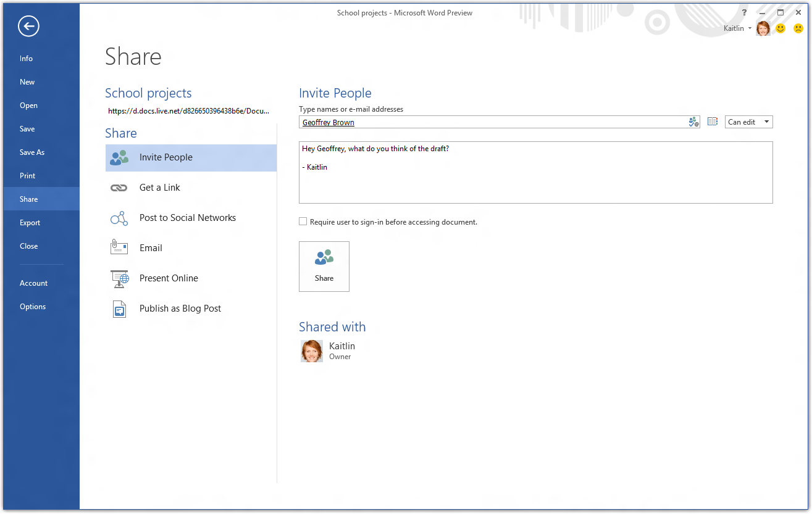
Task: Send a smile feedback via happy face icon
Action: point(781,28)
